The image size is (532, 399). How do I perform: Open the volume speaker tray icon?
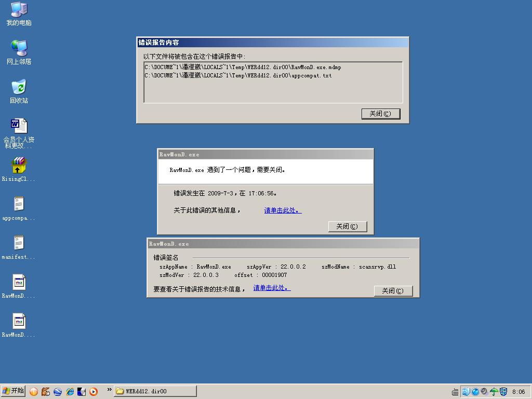(x=484, y=392)
